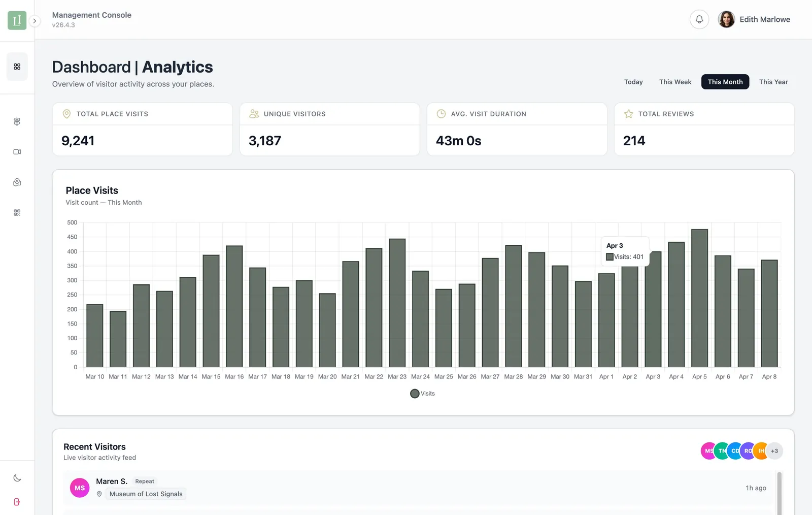Expand the sidebar with the chevron arrow
Screen dimensions: 812x515
click(x=35, y=21)
